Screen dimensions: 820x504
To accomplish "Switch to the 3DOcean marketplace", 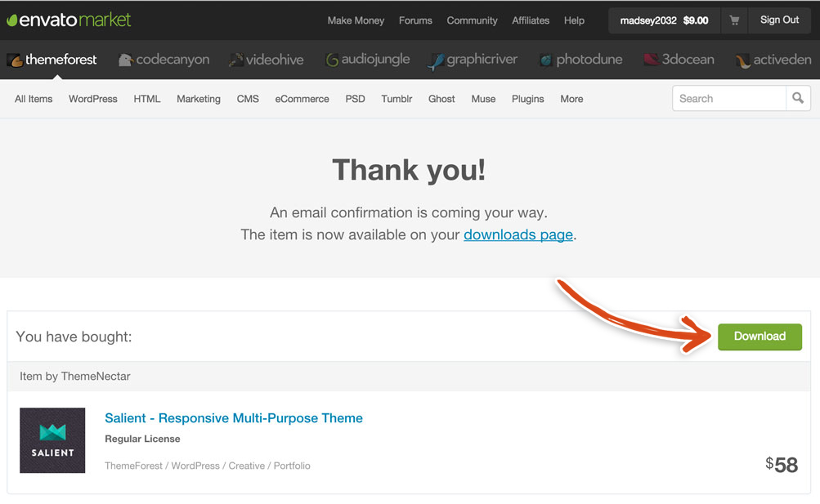I will 679,60.
